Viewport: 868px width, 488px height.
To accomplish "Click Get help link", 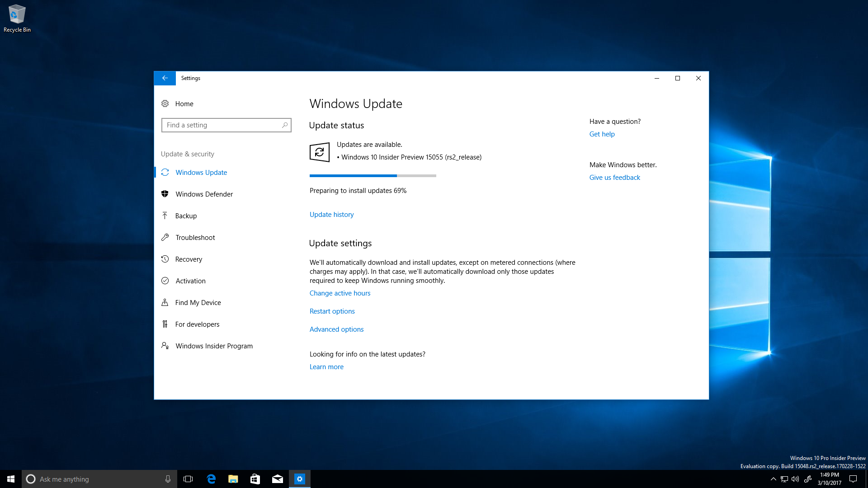I will (x=602, y=134).
